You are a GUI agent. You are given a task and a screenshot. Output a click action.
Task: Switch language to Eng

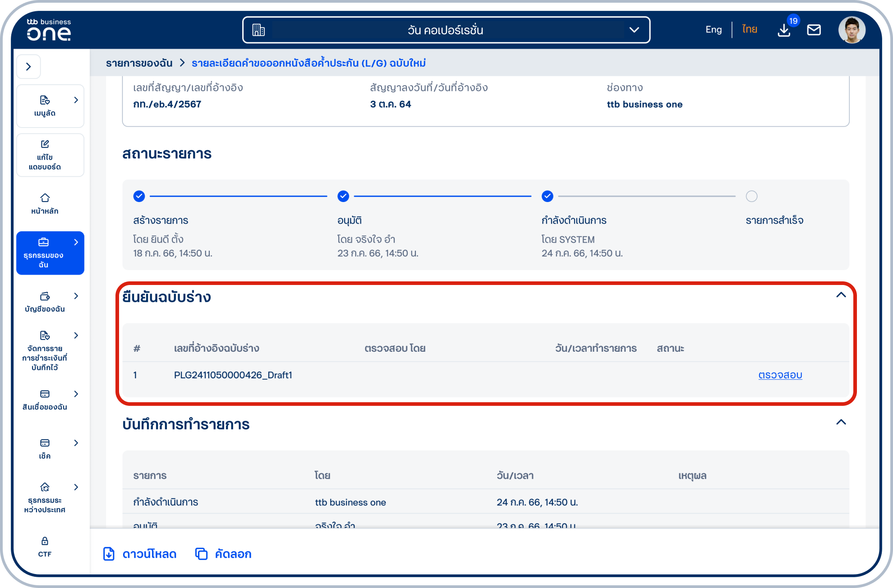[713, 30]
